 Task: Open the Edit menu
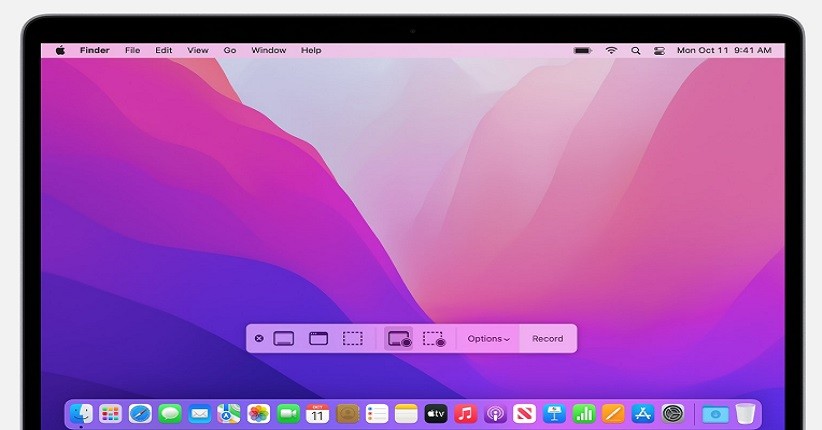[x=164, y=50]
